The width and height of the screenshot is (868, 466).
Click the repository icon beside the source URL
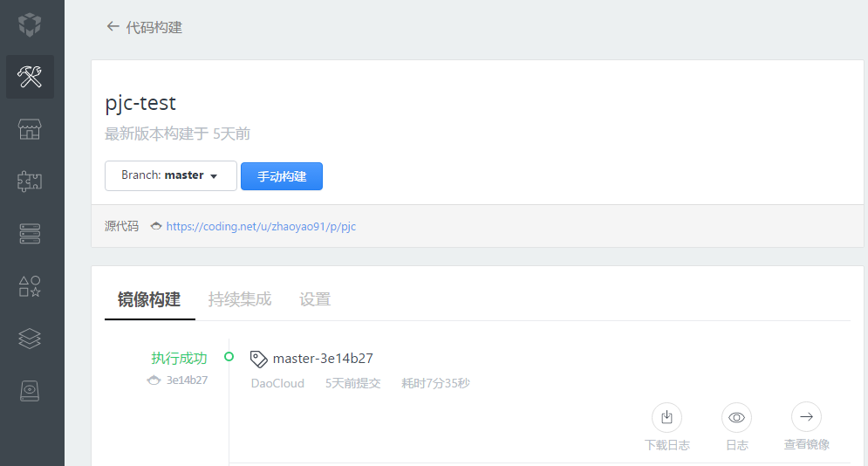click(x=156, y=226)
